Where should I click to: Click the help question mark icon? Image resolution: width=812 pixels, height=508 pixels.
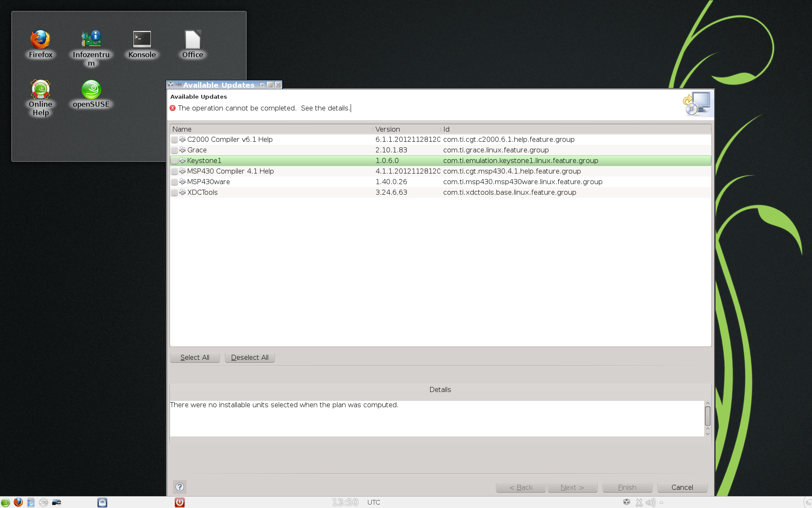[x=180, y=487]
